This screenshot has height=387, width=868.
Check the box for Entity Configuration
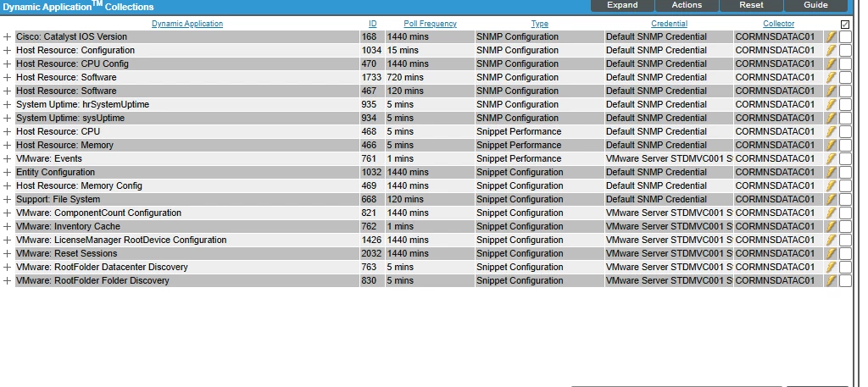[x=845, y=173]
